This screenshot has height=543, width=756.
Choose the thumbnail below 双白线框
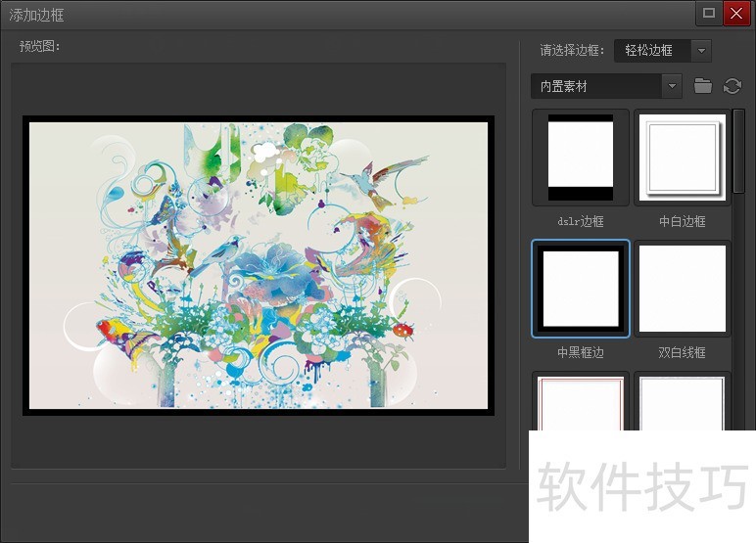[682, 403]
